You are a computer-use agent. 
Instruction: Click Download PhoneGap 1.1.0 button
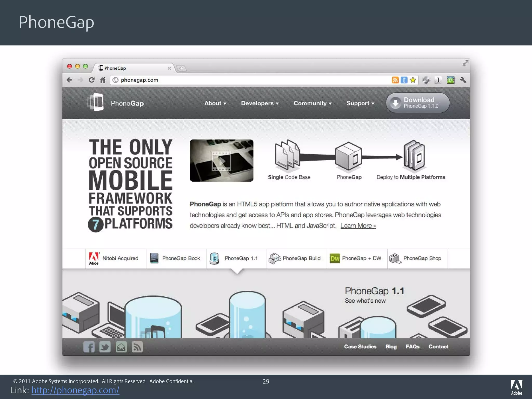click(418, 103)
